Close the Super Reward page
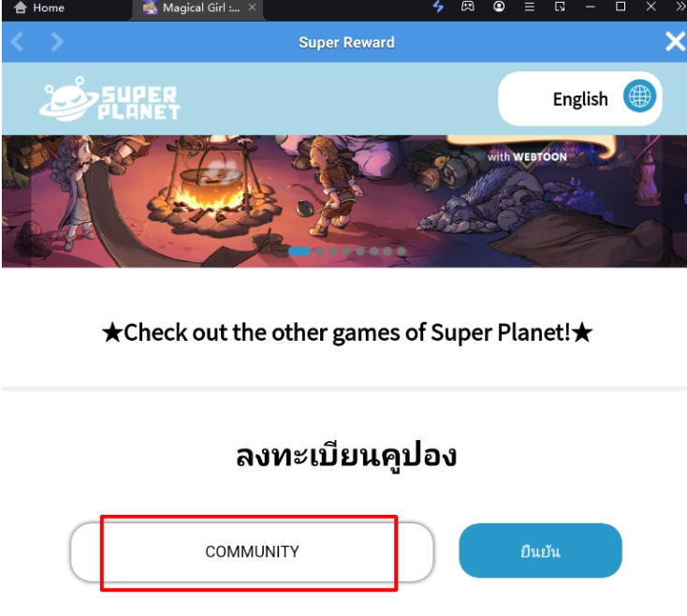Screen dimensions: 687x616 point(675,42)
